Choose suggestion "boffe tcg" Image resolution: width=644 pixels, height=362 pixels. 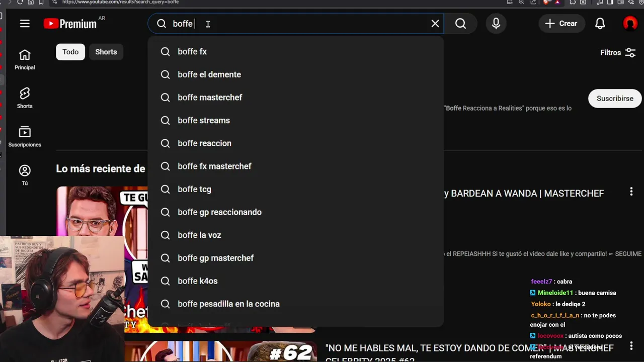coord(296,189)
